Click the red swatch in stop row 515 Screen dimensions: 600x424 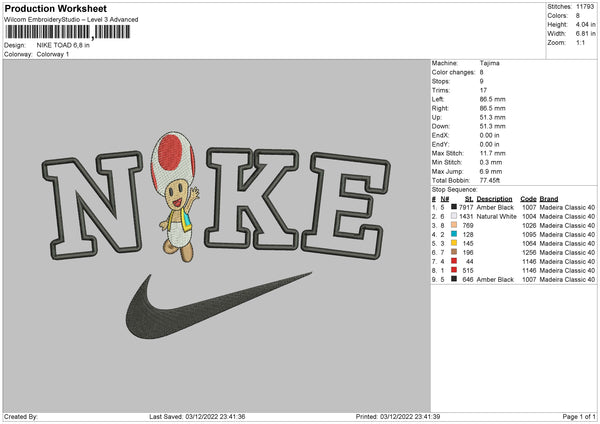click(x=454, y=270)
